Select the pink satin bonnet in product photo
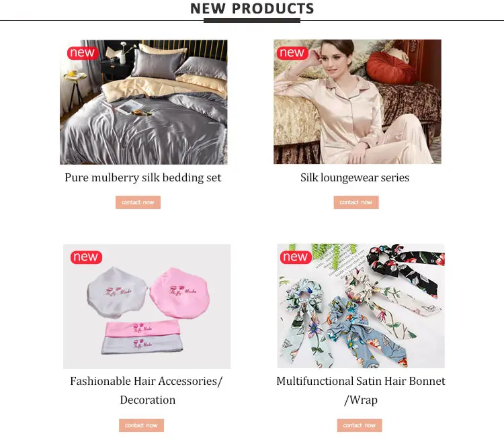Viewport: 504px width, 444px height. (179, 293)
